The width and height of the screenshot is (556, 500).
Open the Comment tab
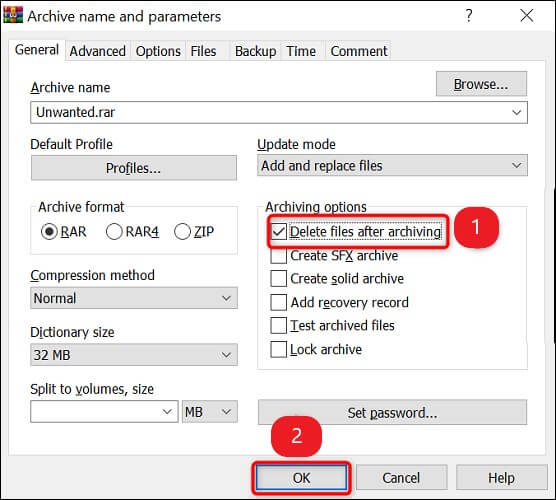click(359, 51)
